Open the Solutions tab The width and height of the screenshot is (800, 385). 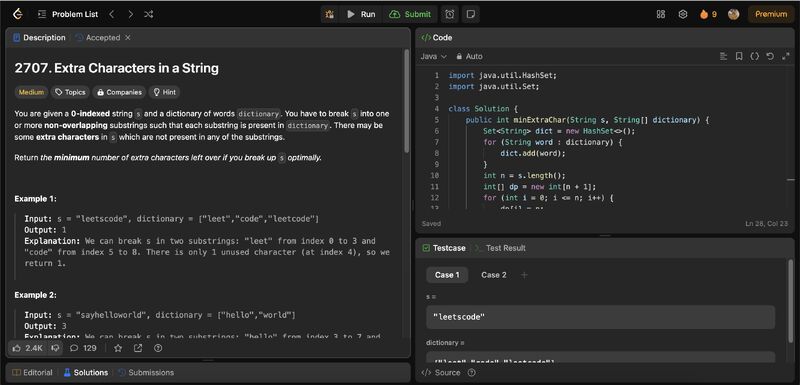[86, 372]
